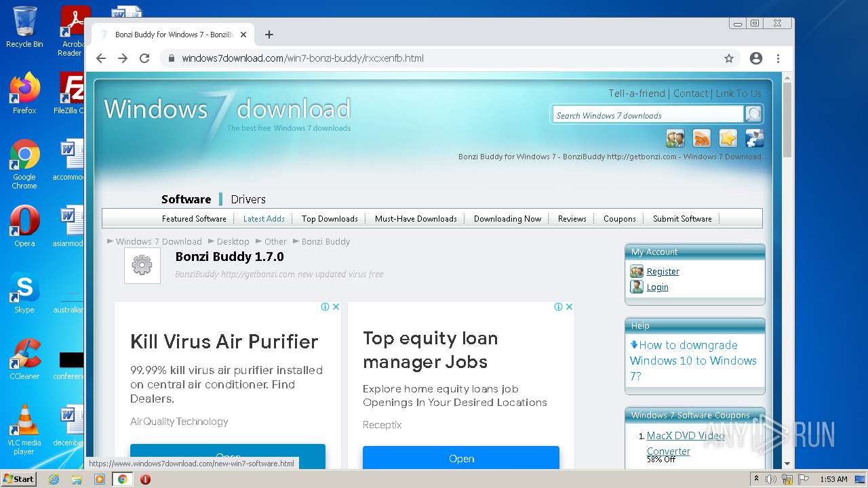This screenshot has height=488, width=868.
Task: Open the media player taskbar icon
Action: 100,479
